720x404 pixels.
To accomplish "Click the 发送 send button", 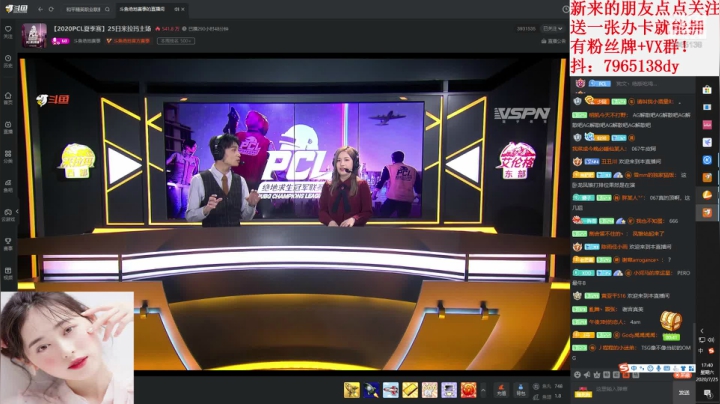I will pos(684,393).
